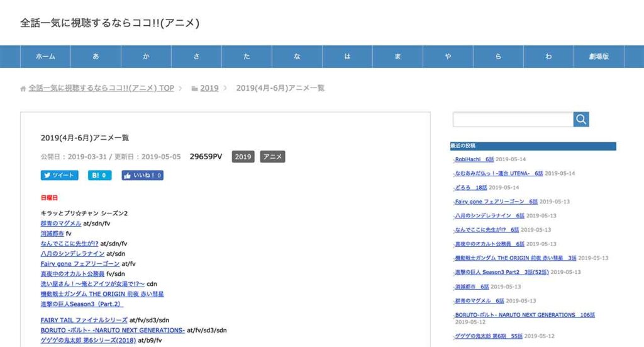
Task: Click inside the sidebar search field
Action: pyautogui.click(x=513, y=119)
